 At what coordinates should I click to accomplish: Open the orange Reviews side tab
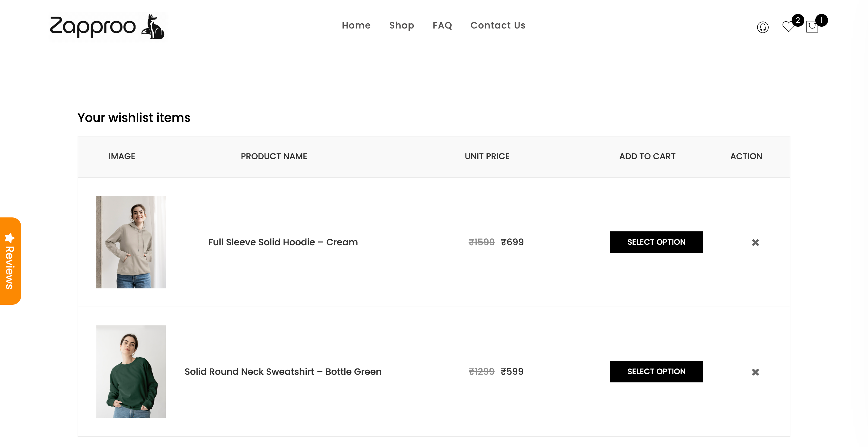(x=10, y=267)
